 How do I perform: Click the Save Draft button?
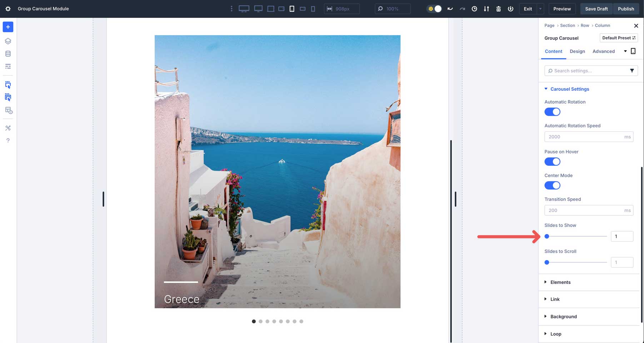[596, 9]
